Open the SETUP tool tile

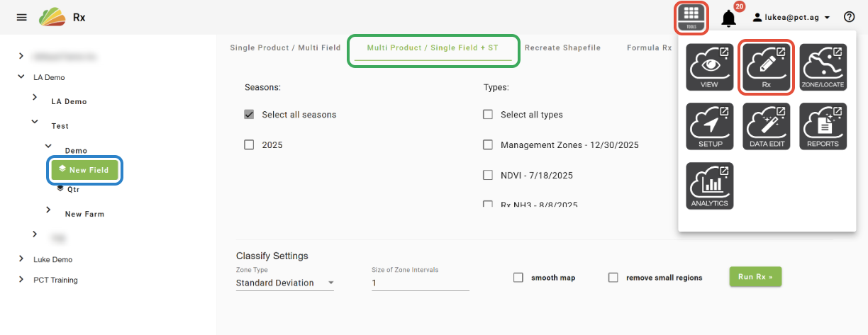coord(709,127)
